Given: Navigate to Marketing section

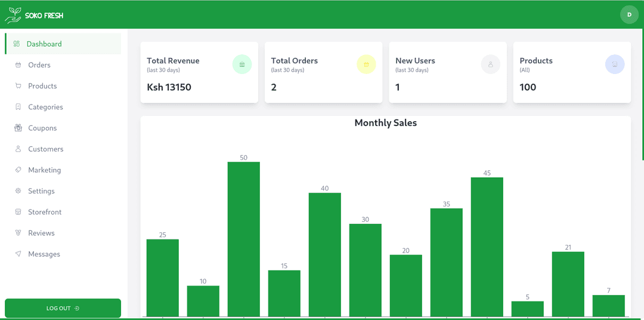Looking at the screenshot, I should coord(44,170).
